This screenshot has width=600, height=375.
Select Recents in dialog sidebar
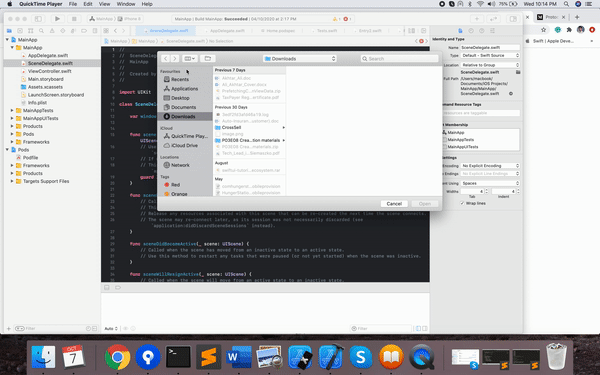[x=180, y=79]
